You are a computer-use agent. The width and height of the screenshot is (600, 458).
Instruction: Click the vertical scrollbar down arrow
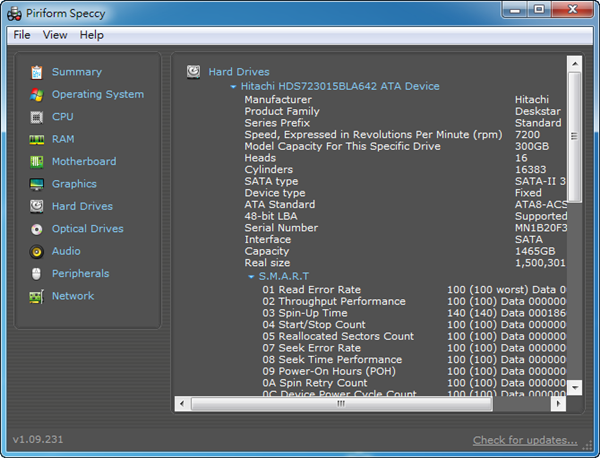coord(574,387)
